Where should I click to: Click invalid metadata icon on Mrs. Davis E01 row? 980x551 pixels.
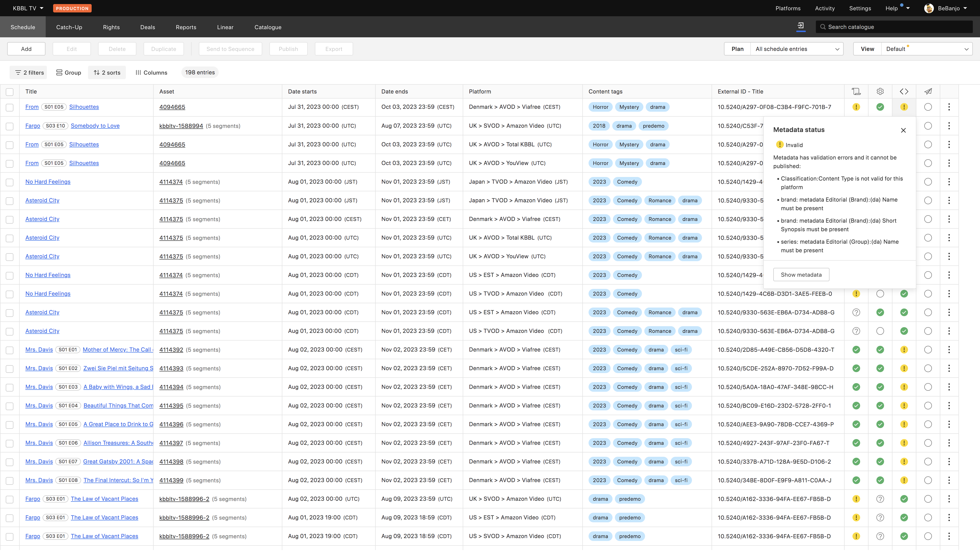(904, 349)
